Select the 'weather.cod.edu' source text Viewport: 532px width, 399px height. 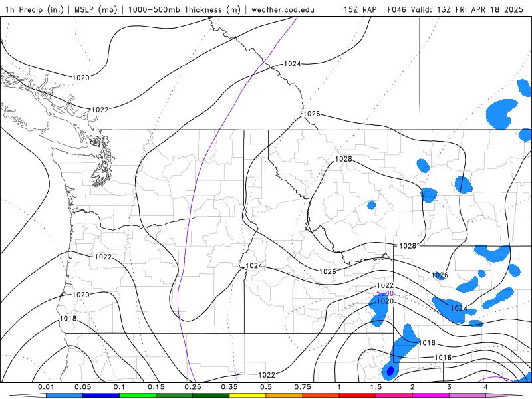click(x=283, y=9)
